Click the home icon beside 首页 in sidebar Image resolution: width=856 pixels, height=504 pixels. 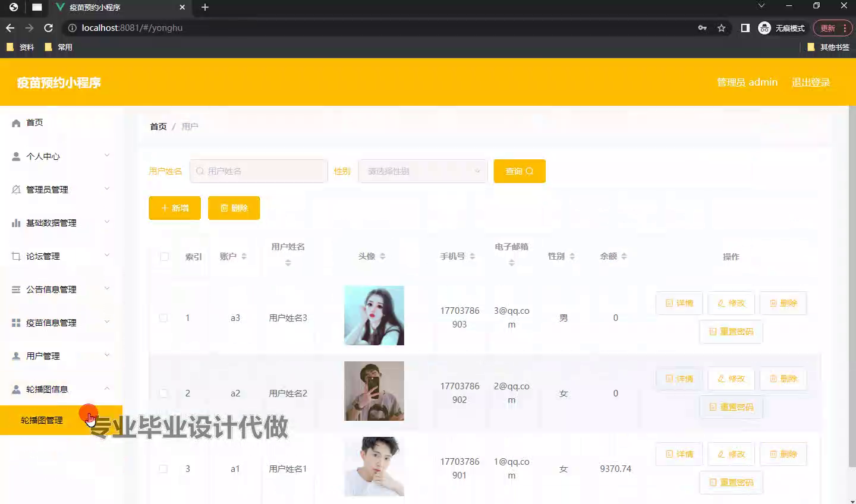click(16, 123)
